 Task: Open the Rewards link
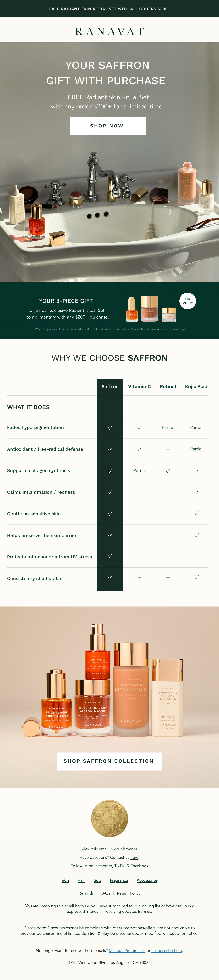tap(86, 893)
